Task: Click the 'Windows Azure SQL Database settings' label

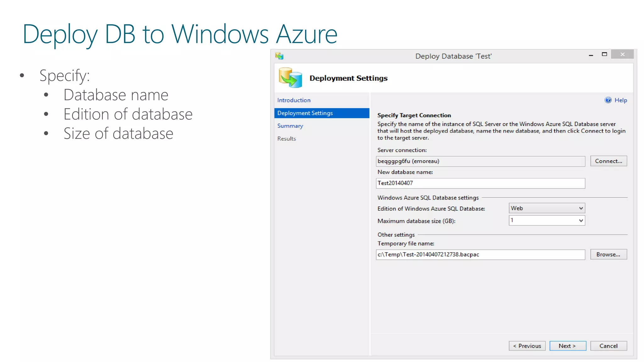Action: point(428,198)
